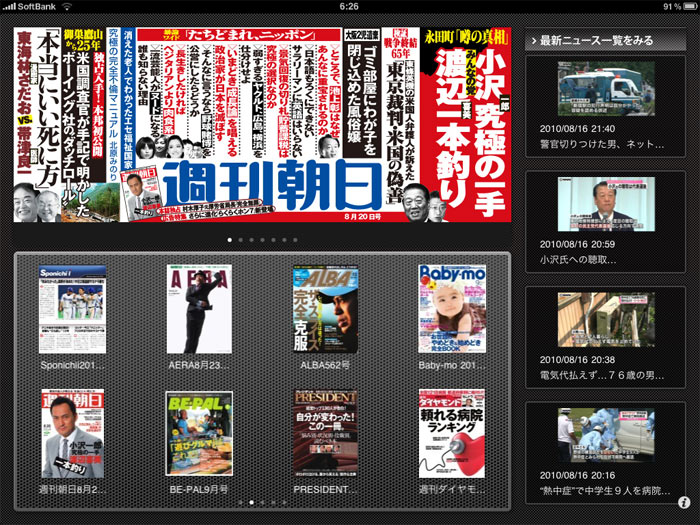Open the Sponichi newspaper cover
Image resolution: width=700 pixels, height=525 pixels.
(72, 309)
